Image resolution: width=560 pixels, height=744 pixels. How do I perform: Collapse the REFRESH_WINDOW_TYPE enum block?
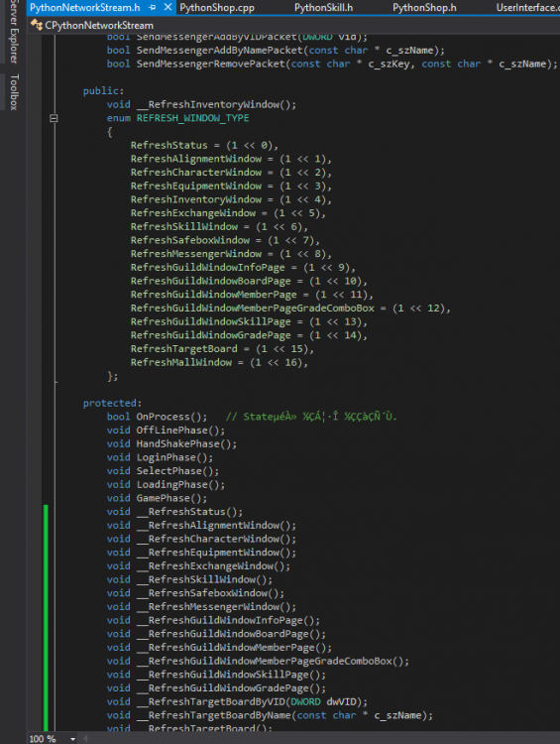(x=54, y=118)
